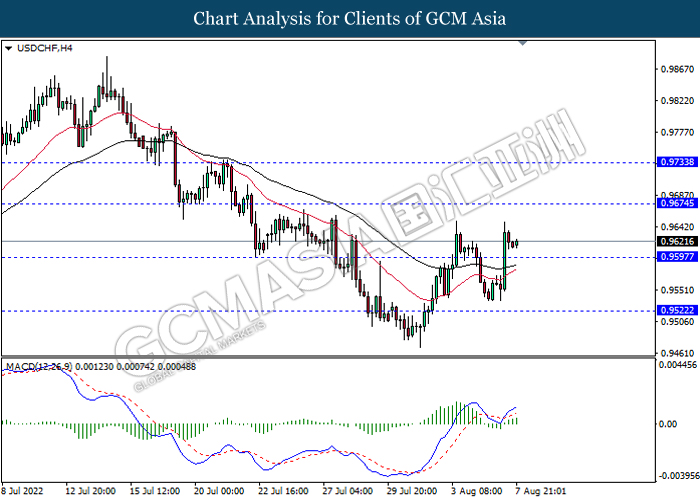Click the 15 Jul 12:00 time label
Viewport: 700px width, 500px height.
click(155, 491)
